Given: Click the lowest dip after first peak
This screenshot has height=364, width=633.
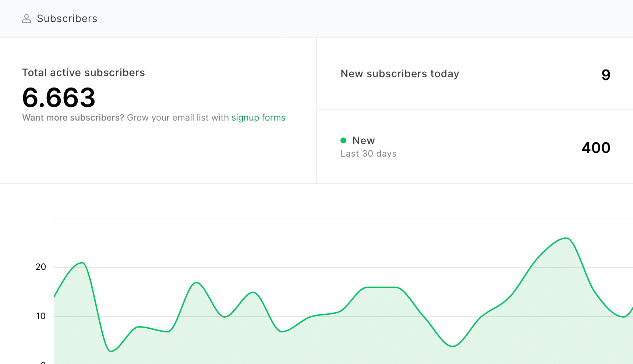Looking at the screenshot, I should (x=111, y=351).
